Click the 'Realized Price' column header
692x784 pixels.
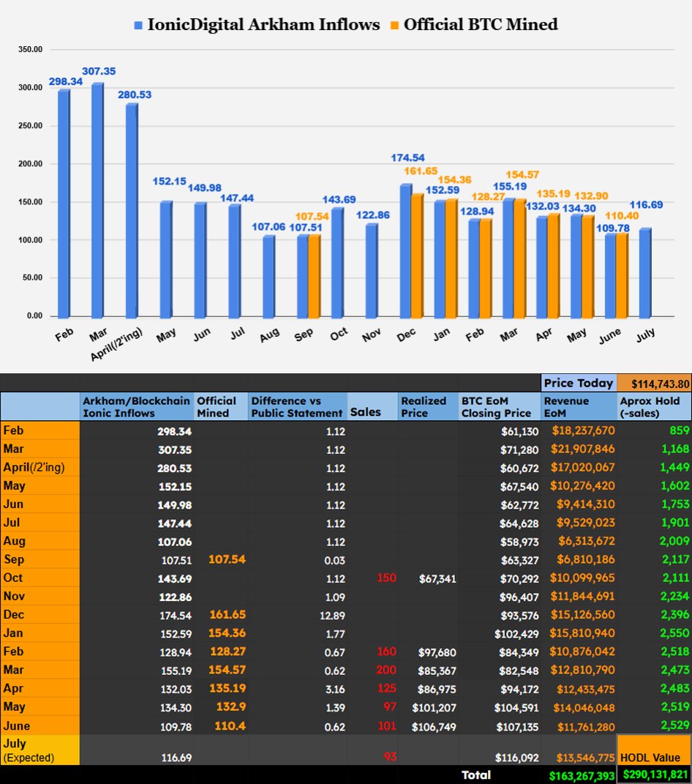pyautogui.click(x=428, y=406)
